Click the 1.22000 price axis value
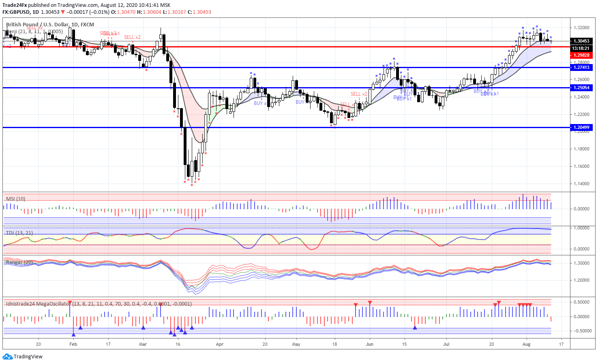The image size is (598, 364). point(581,114)
